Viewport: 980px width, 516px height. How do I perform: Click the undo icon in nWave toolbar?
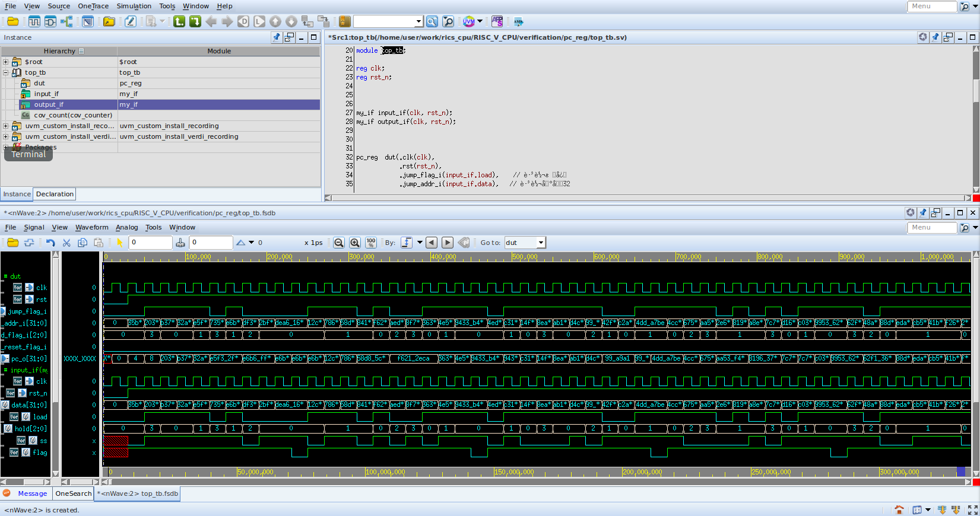coord(50,243)
